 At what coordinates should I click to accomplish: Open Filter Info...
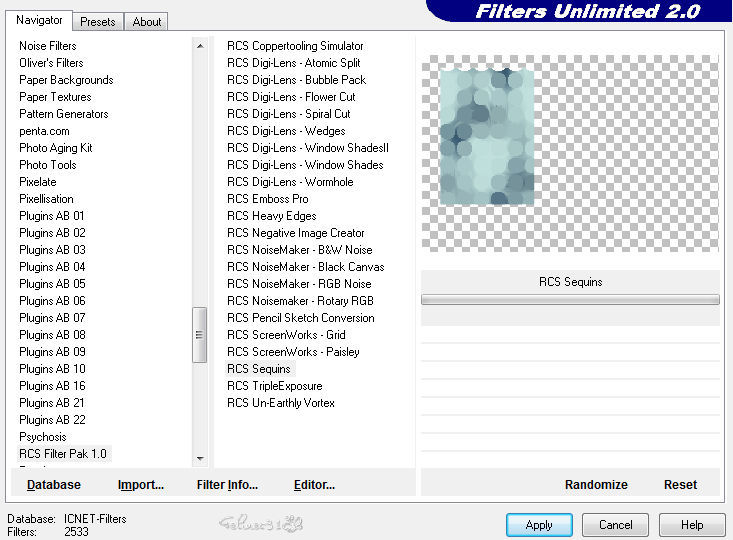coord(227,485)
